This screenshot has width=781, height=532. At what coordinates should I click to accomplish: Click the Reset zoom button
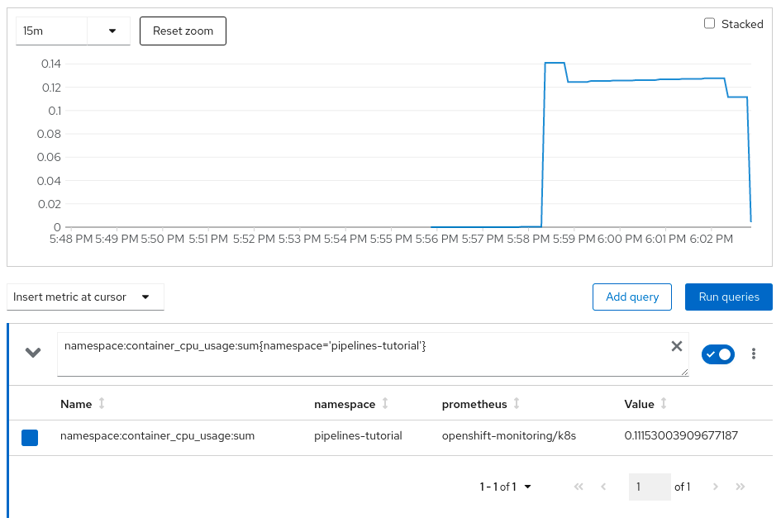183,31
